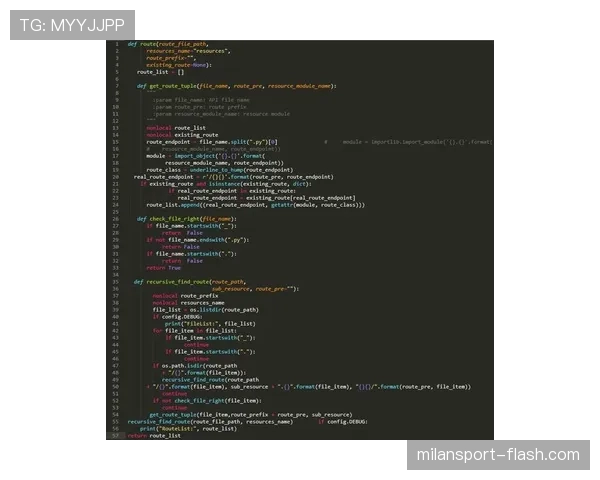The image size is (600, 480).
Task: Click the 'print("RouteList:", route_list)' line
Action: (x=188, y=429)
